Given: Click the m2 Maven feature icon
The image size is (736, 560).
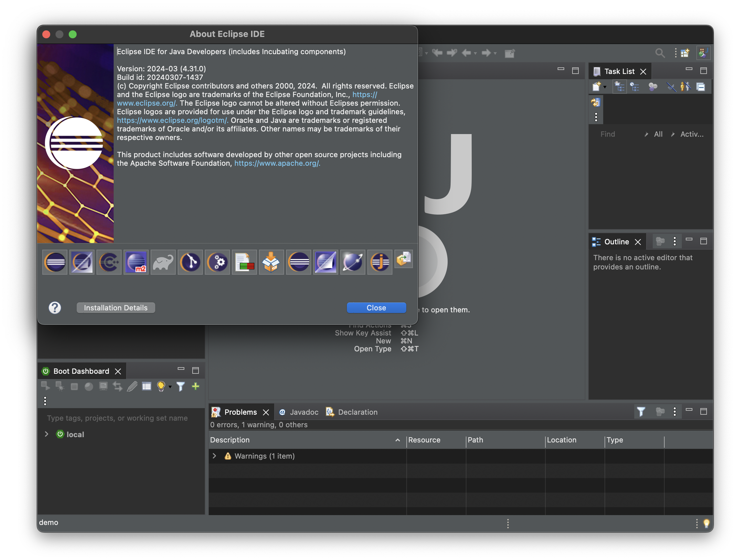Looking at the screenshot, I should point(136,262).
